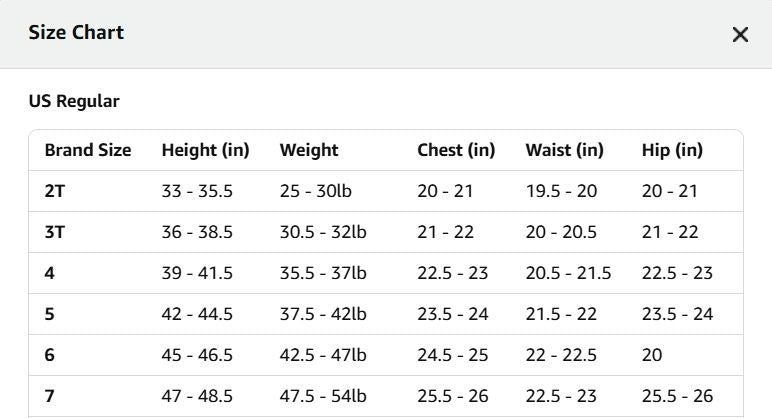Click the Chest (in) column header
The image size is (772, 418).
pyautogui.click(x=456, y=150)
